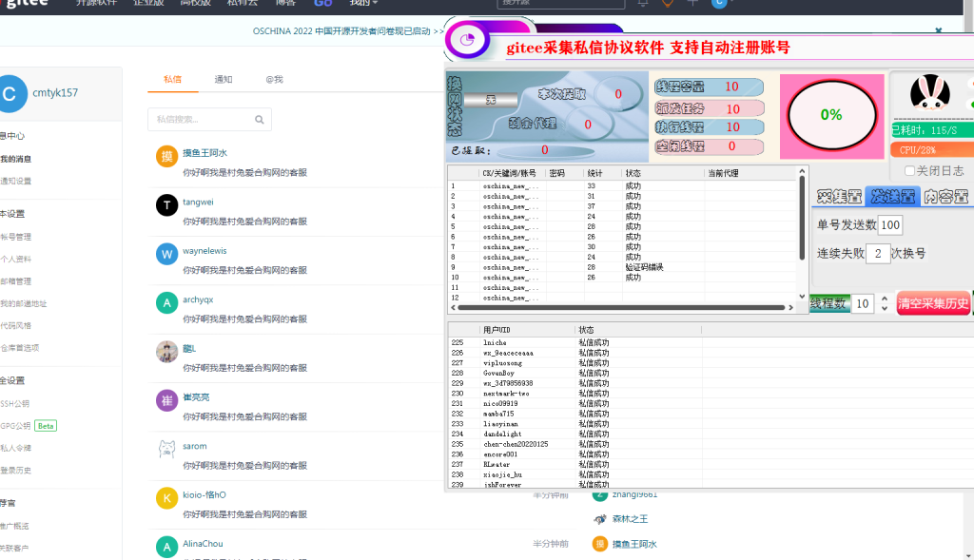The width and height of the screenshot is (974, 560).
Task: Open the 我的 dropdown in navbar
Action: 363,4
